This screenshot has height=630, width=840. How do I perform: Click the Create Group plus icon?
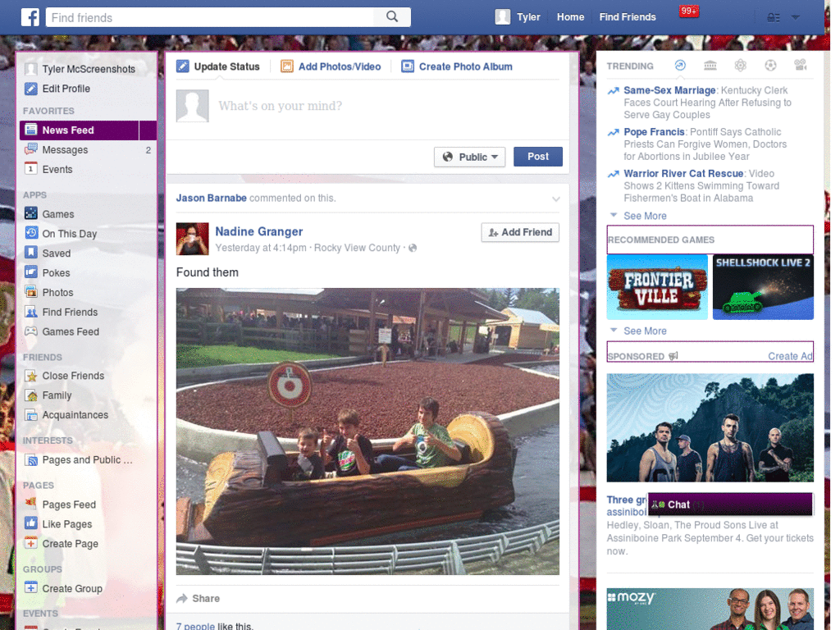pyautogui.click(x=31, y=588)
